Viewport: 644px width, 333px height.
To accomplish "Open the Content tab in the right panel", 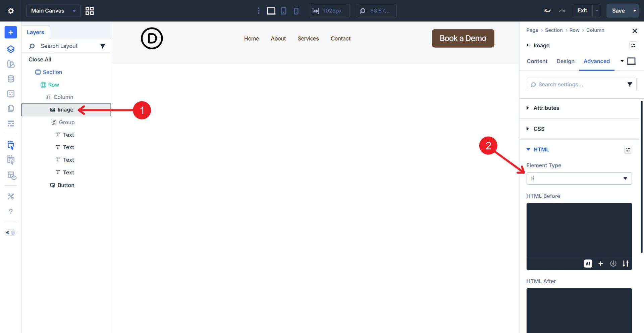I will pos(537,61).
